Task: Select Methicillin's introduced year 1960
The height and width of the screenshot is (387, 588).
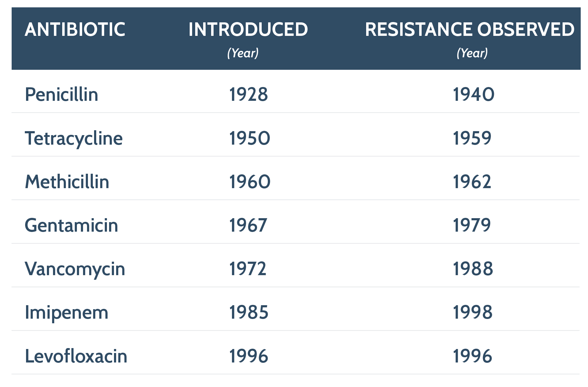Action: (250, 182)
